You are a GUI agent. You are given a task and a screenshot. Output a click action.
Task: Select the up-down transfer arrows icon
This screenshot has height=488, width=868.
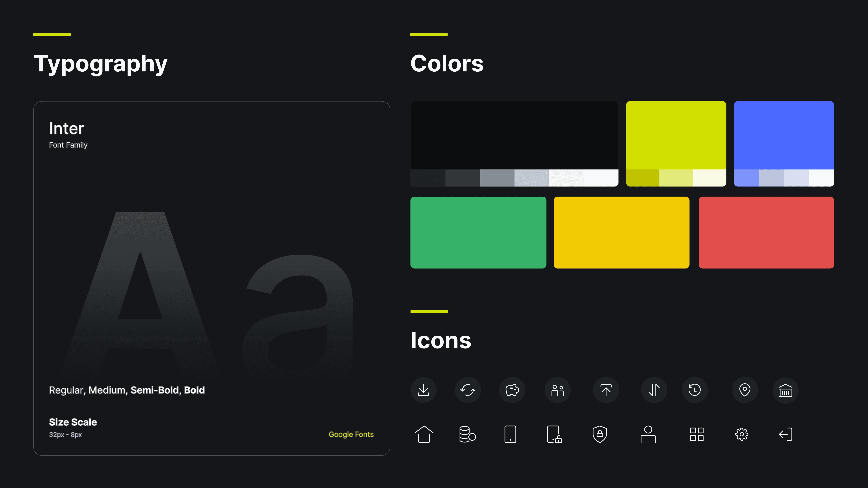click(x=654, y=390)
